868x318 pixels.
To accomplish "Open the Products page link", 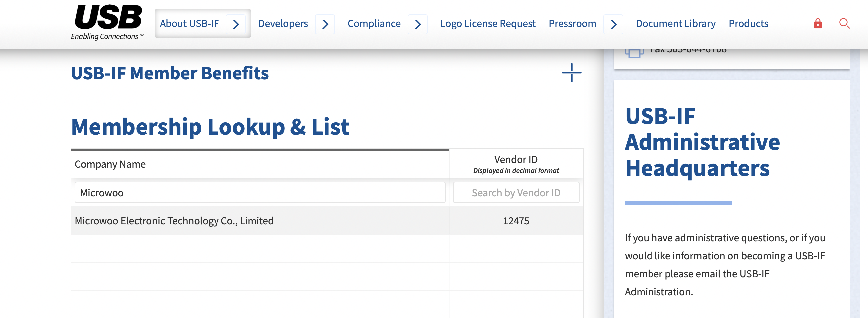I will click(x=748, y=24).
